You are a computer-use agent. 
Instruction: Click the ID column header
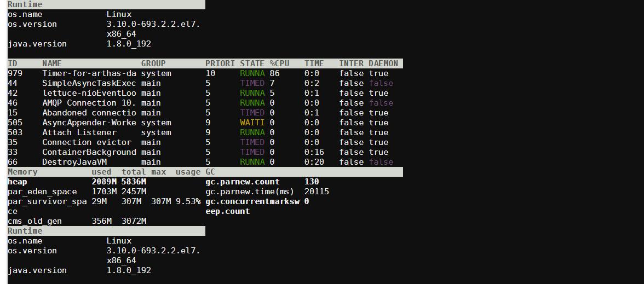(13, 63)
